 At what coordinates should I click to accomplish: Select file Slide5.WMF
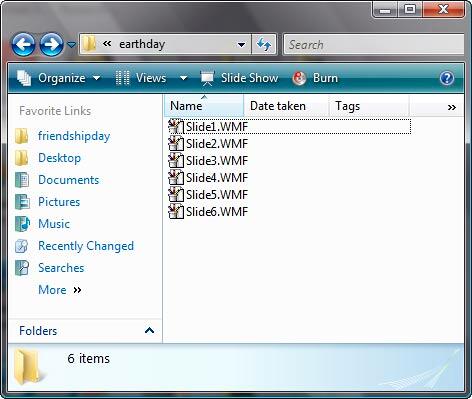[x=217, y=195]
